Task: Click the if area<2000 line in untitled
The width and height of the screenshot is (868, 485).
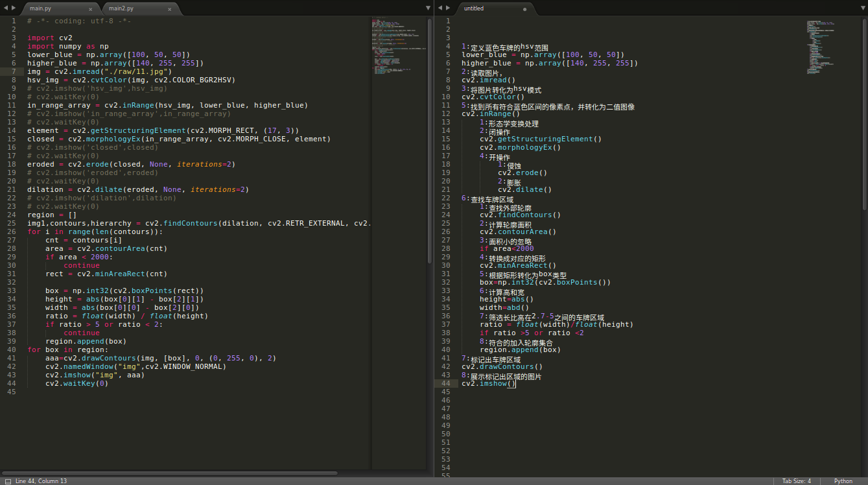Action: pyautogui.click(x=507, y=248)
